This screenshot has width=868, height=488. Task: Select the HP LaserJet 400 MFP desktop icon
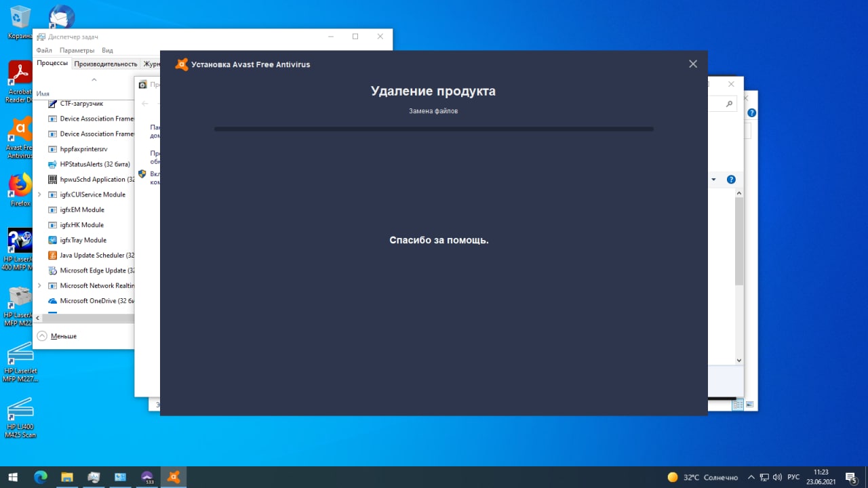[20, 249]
